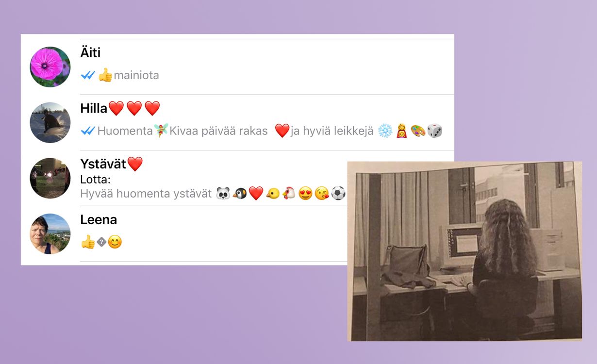Click blue read checkmarks in Hilla chat
Image resolution: width=597 pixels, height=364 pixels.
[x=88, y=131]
